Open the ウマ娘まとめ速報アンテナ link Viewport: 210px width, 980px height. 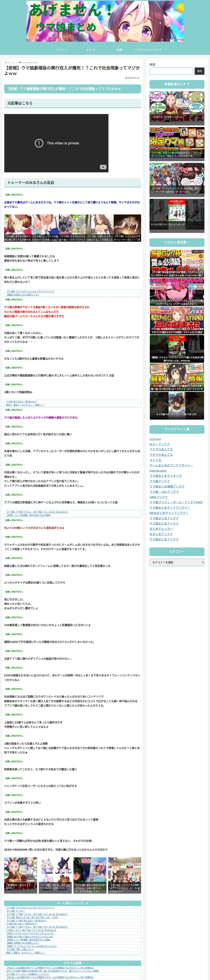click(167, 487)
